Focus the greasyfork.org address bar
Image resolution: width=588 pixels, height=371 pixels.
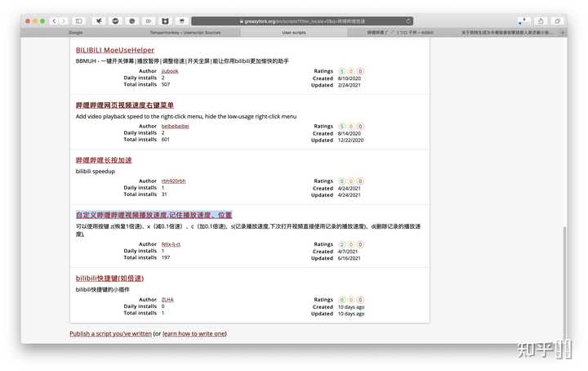tap(302, 21)
